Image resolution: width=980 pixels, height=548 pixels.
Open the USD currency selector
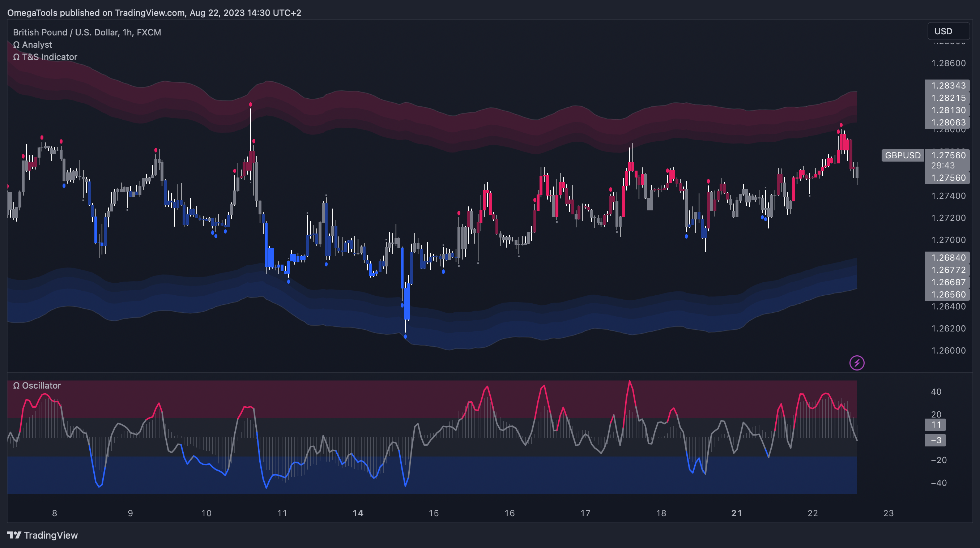(x=949, y=31)
